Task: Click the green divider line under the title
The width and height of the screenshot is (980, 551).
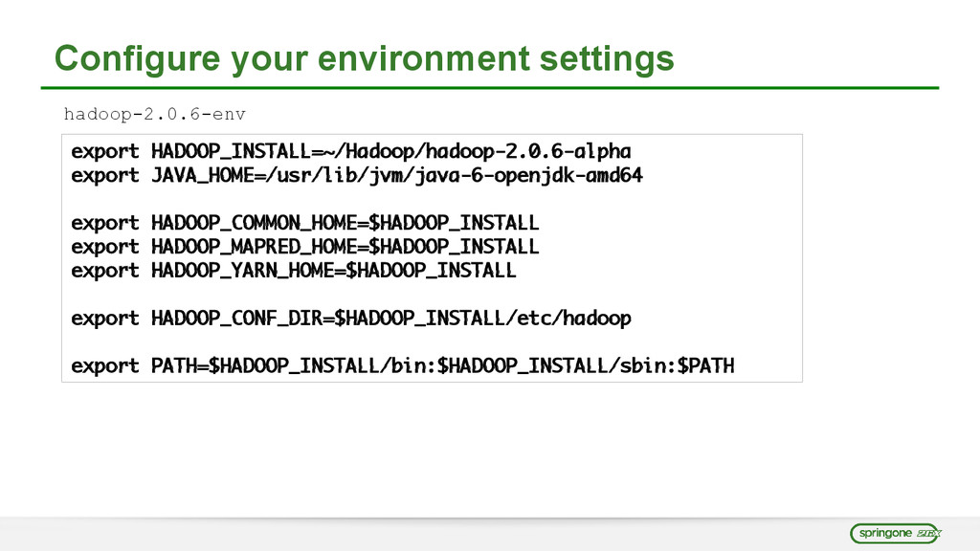Action: coord(496,88)
